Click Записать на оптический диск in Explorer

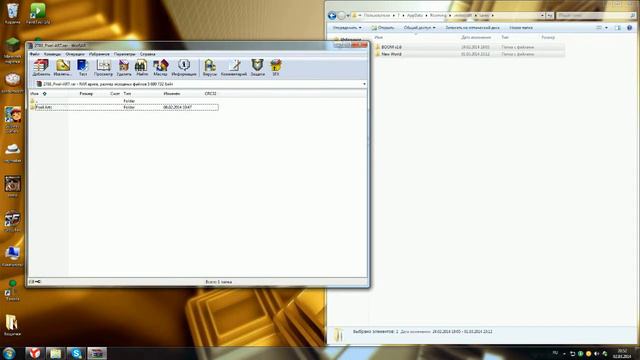pos(472,28)
